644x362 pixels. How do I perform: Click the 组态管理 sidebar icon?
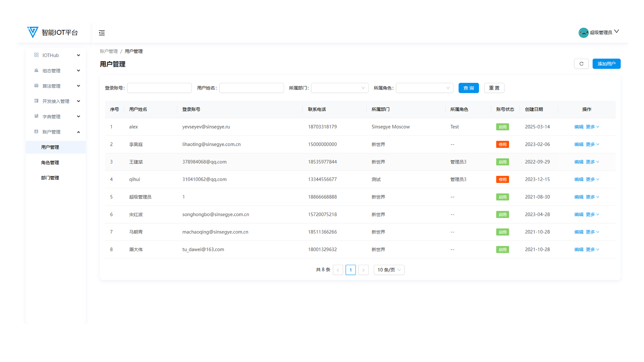(36, 70)
